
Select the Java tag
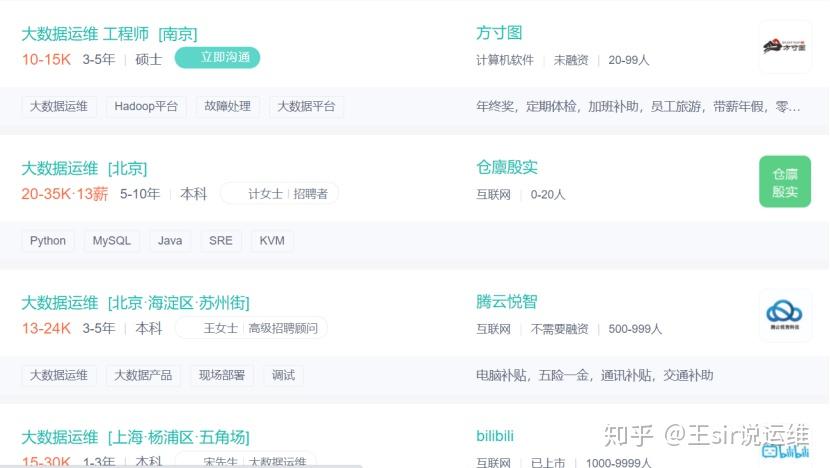tap(170, 241)
